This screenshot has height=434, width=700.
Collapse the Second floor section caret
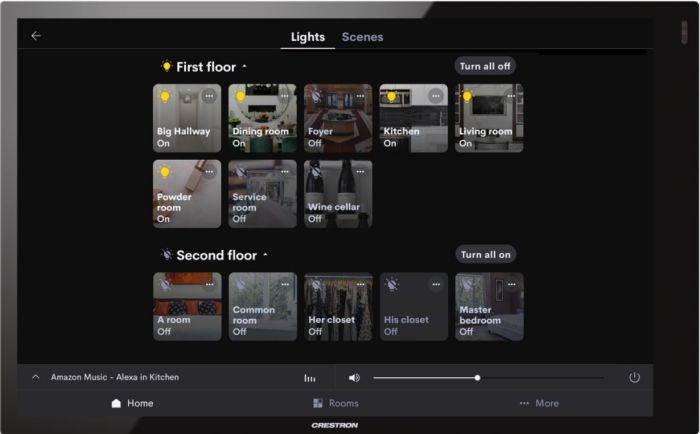(x=265, y=255)
